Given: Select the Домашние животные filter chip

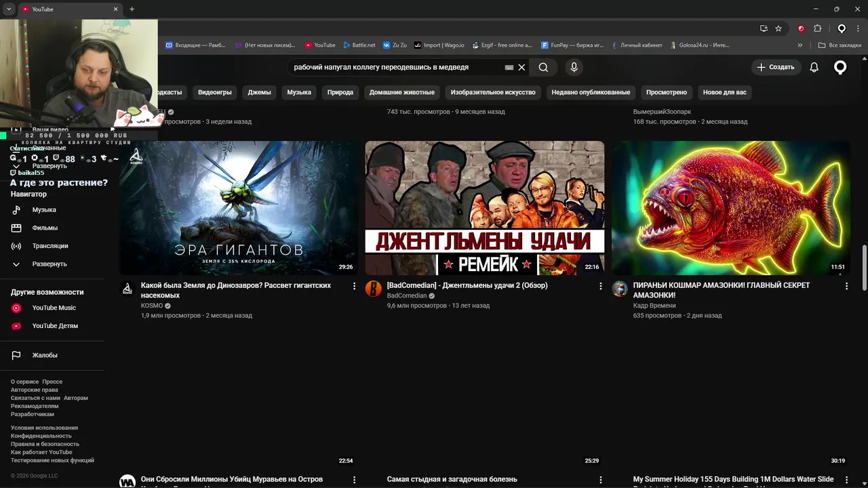Looking at the screenshot, I should tap(402, 92).
